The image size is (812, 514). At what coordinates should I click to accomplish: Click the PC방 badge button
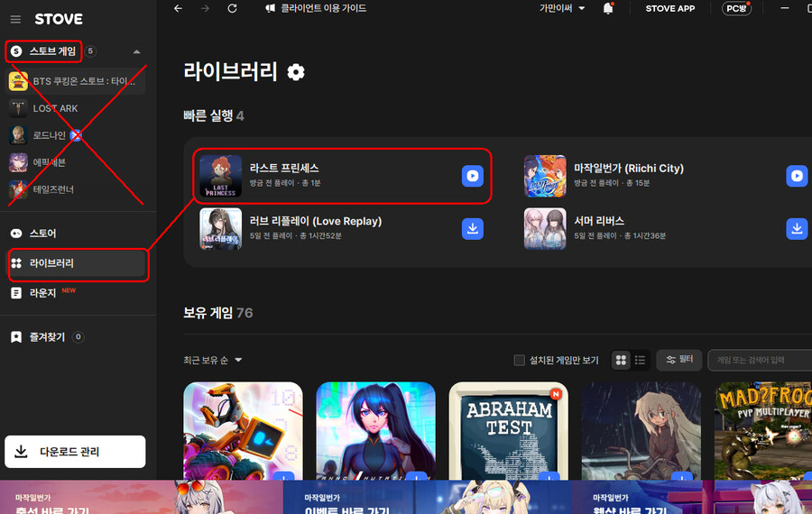click(x=736, y=8)
